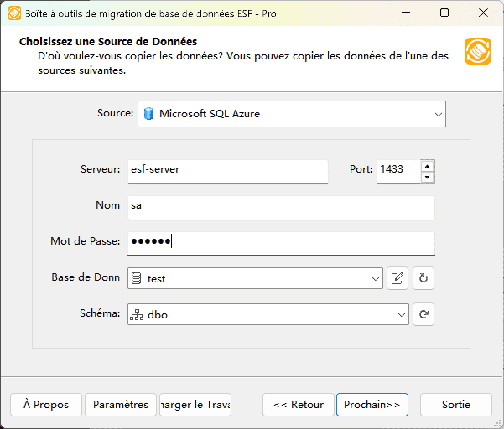This screenshot has width=504, height=429.
Task: Click the Prochain>> button
Action: pos(372,405)
